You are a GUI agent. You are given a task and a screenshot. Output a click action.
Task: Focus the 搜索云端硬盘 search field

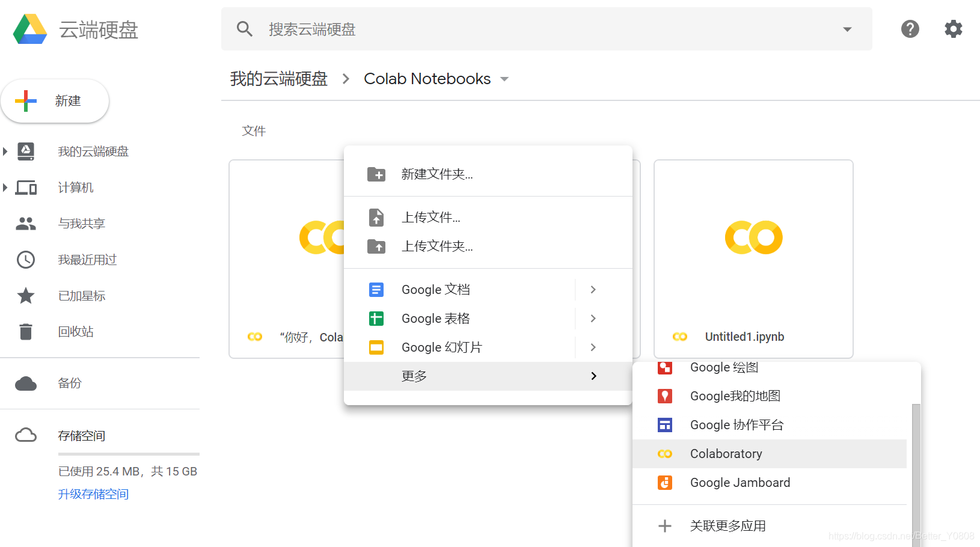[547, 29]
